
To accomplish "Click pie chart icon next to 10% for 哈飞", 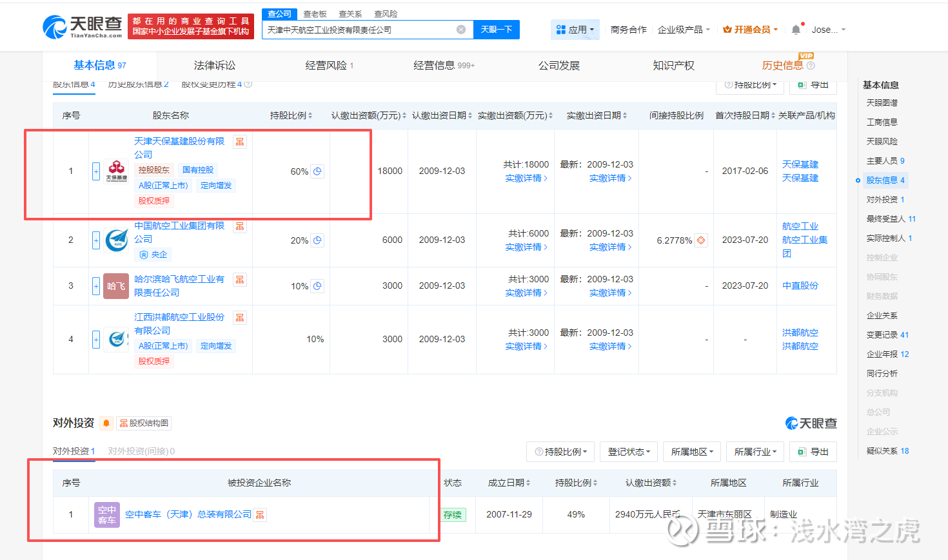I will click(317, 286).
